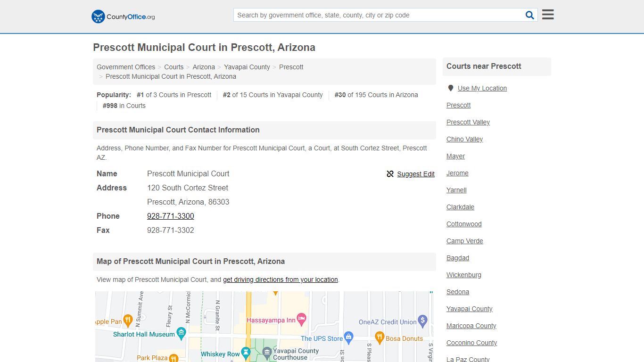Open the Prescott Valley courts page

point(468,122)
